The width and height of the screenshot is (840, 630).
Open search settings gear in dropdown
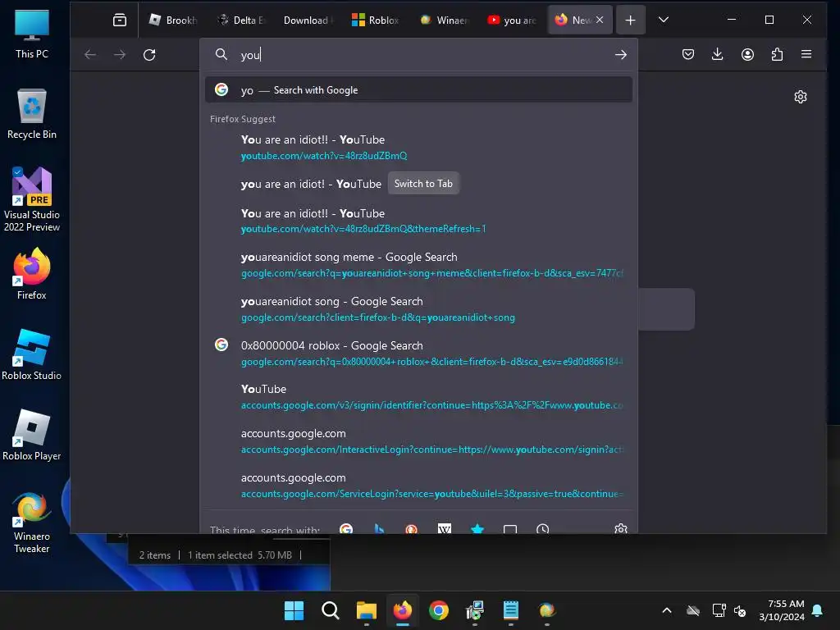(x=621, y=529)
